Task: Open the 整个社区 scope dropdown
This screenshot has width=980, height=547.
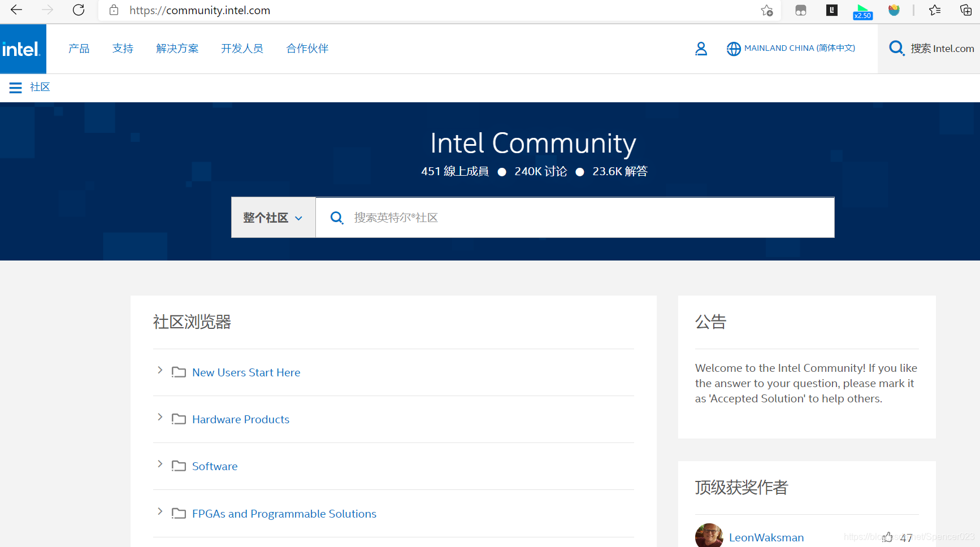Action: [274, 218]
